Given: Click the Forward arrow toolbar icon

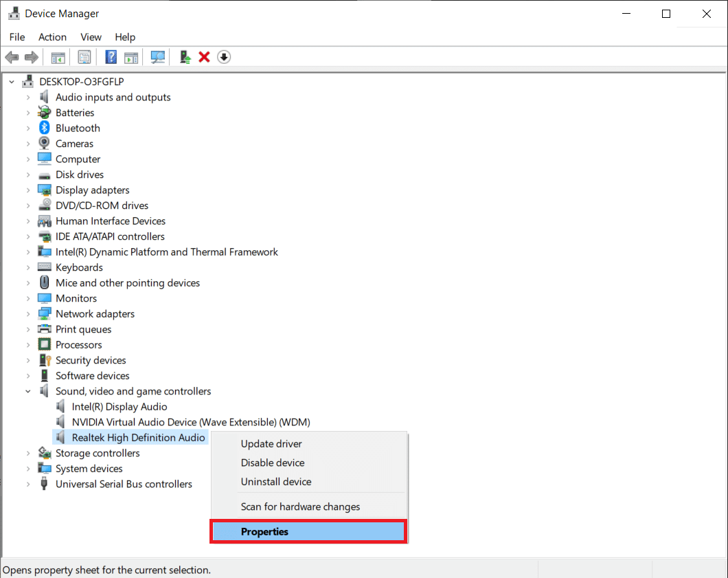Looking at the screenshot, I should (32, 57).
